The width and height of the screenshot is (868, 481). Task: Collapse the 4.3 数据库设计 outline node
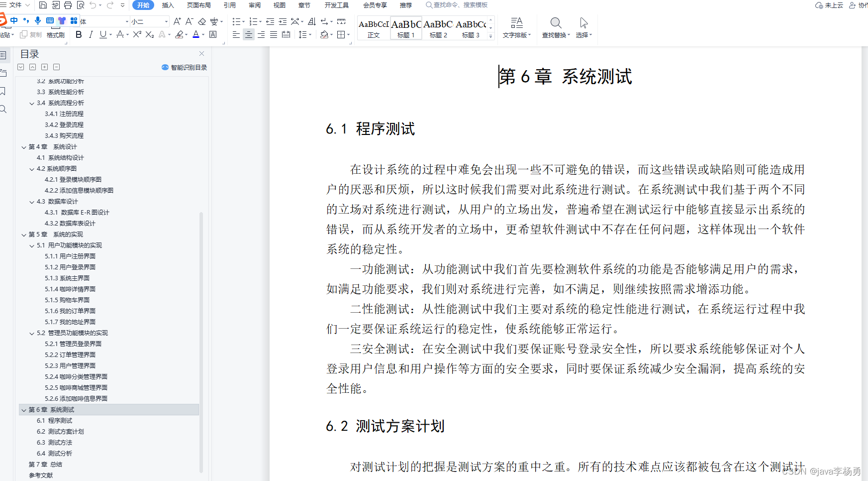click(32, 202)
